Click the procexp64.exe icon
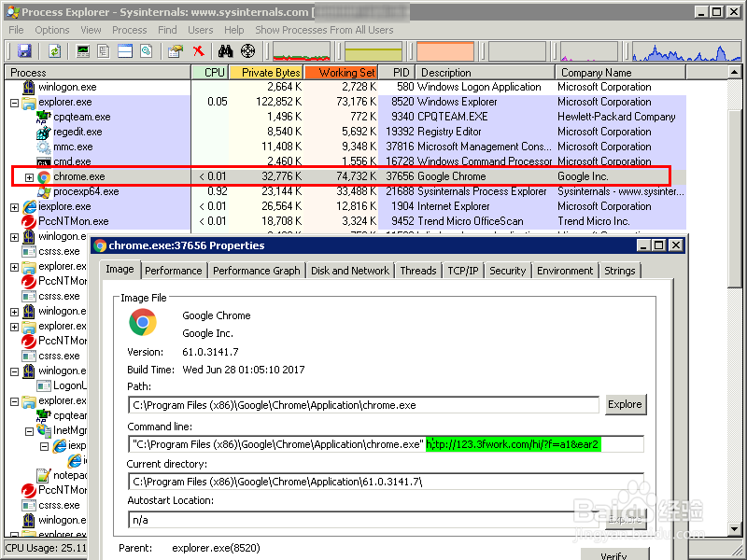The height and width of the screenshot is (560, 747). point(44,192)
